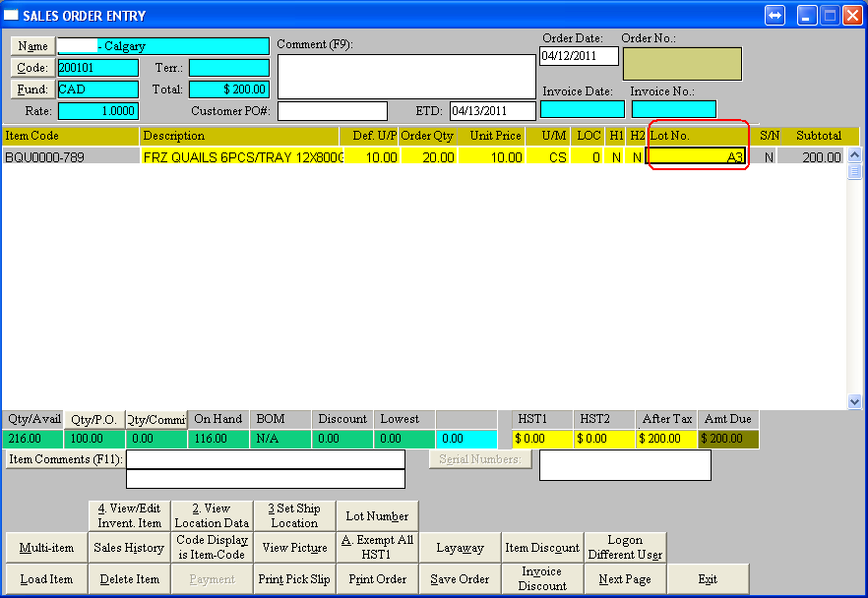868x598 pixels.
Task: Open Sales History
Action: pos(129,548)
